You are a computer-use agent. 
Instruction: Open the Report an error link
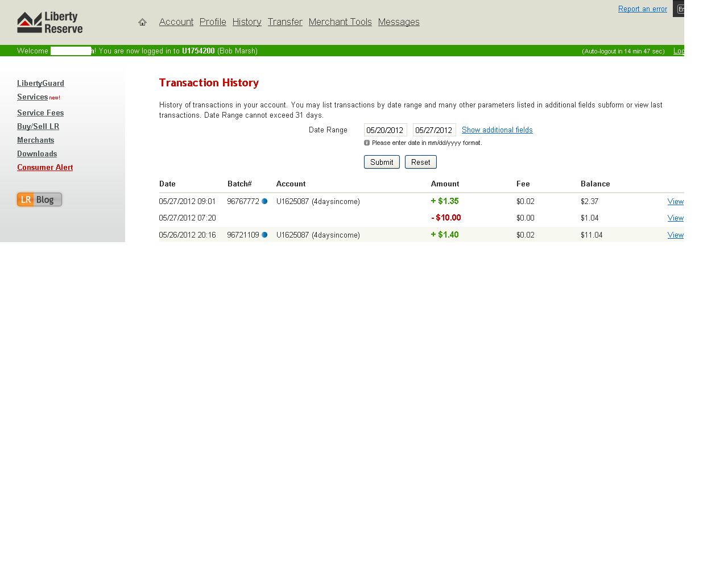[642, 9]
